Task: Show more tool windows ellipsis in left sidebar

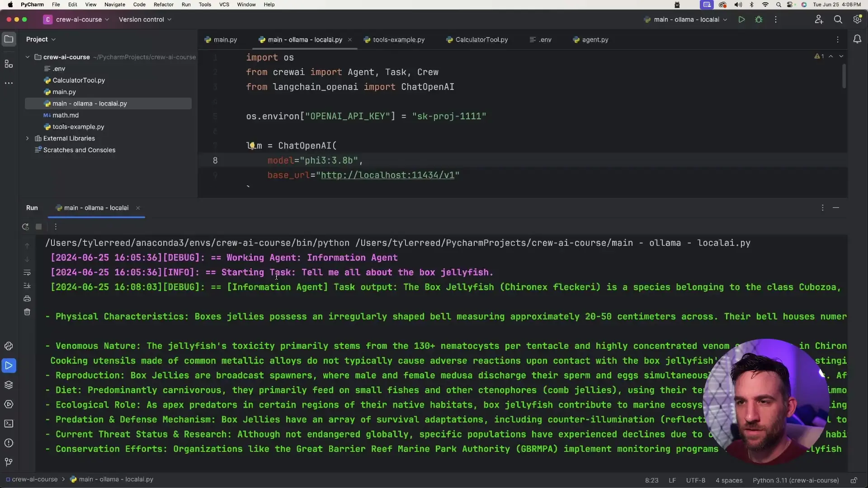Action: click(9, 83)
